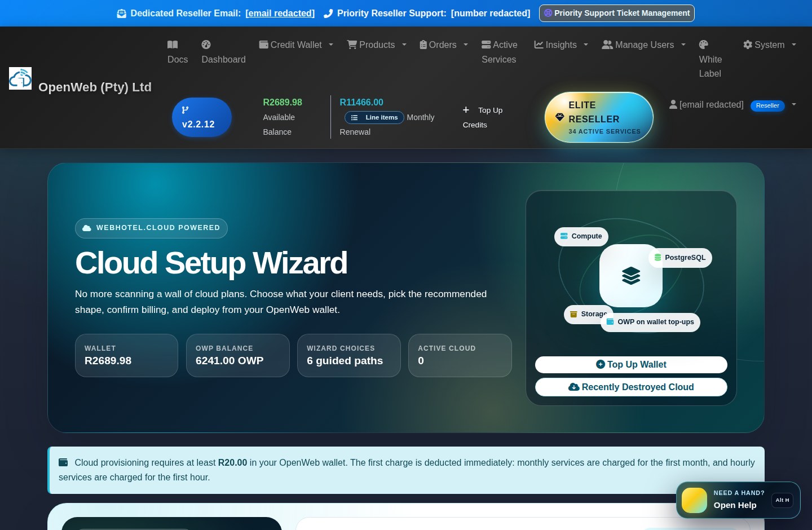Image resolution: width=812 pixels, height=530 pixels.
Task: Click the System gear icon
Action: point(748,45)
